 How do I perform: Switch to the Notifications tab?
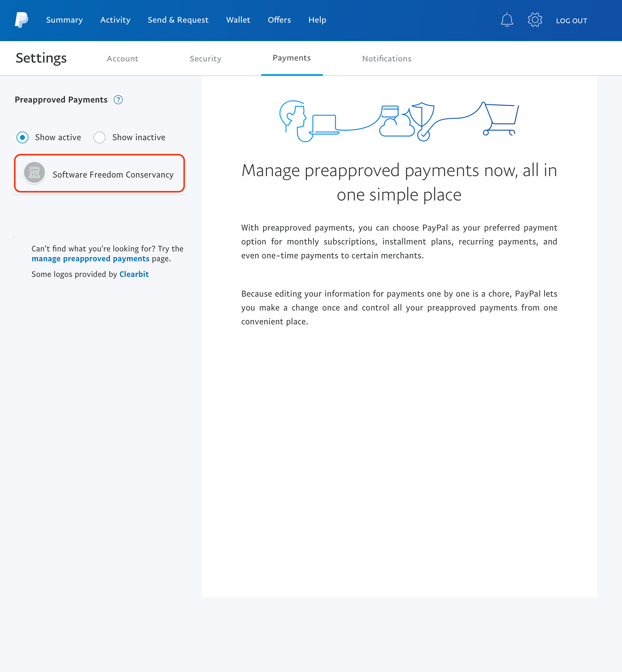coord(387,58)
